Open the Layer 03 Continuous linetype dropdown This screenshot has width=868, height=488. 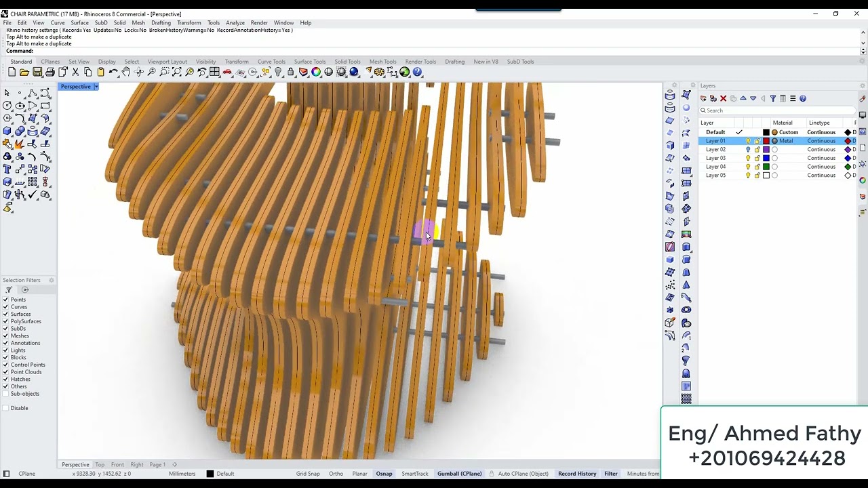click(x=821, y=158)
